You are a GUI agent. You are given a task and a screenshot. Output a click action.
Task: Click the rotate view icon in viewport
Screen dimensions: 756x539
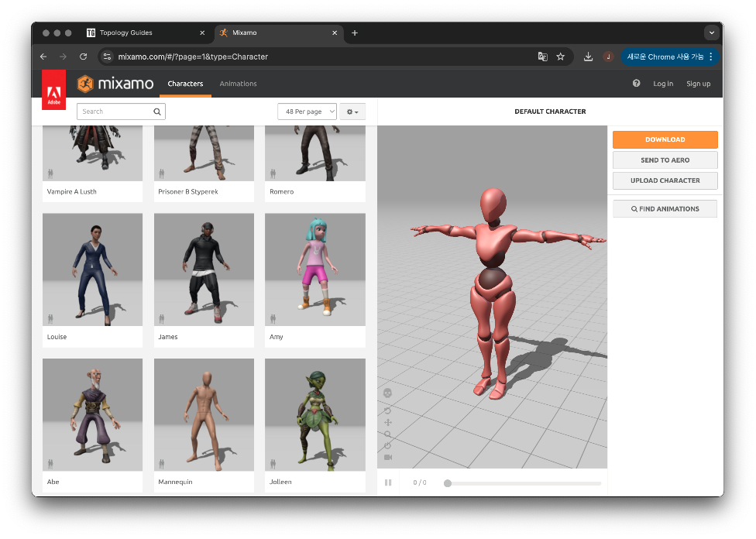click(x=388, y=410)
